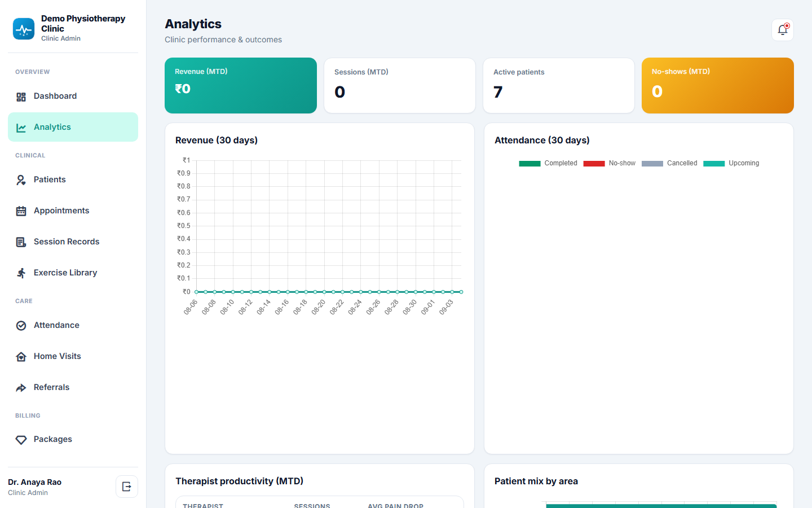Image resolution: width=812 pixels, height=508 pixels.
Task: Click the Exercise Library runner icon
Action: point(21,273)
